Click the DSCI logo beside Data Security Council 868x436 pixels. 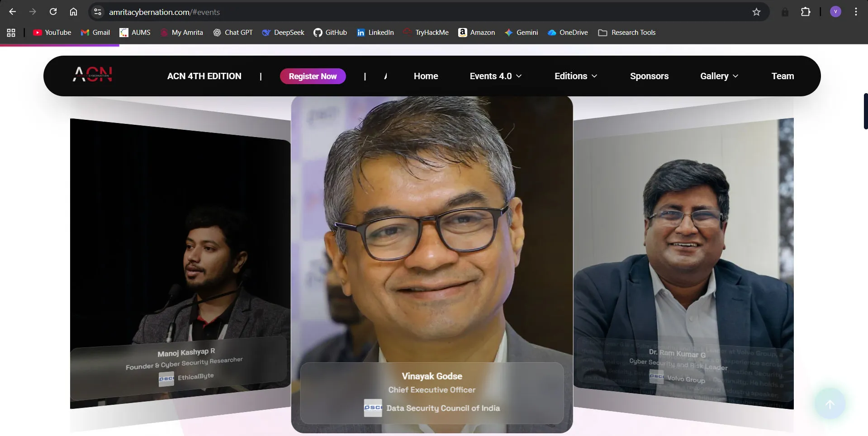pos(373,408)
